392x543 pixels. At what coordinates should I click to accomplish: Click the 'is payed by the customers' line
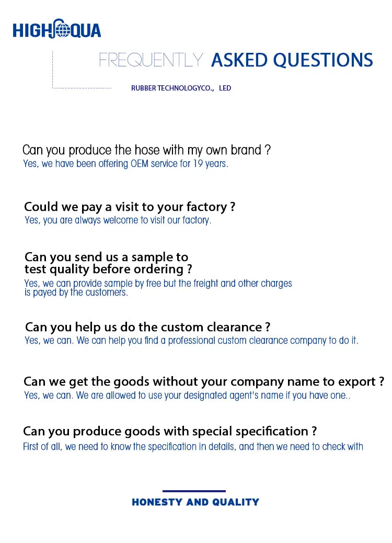tap(76, 292)
